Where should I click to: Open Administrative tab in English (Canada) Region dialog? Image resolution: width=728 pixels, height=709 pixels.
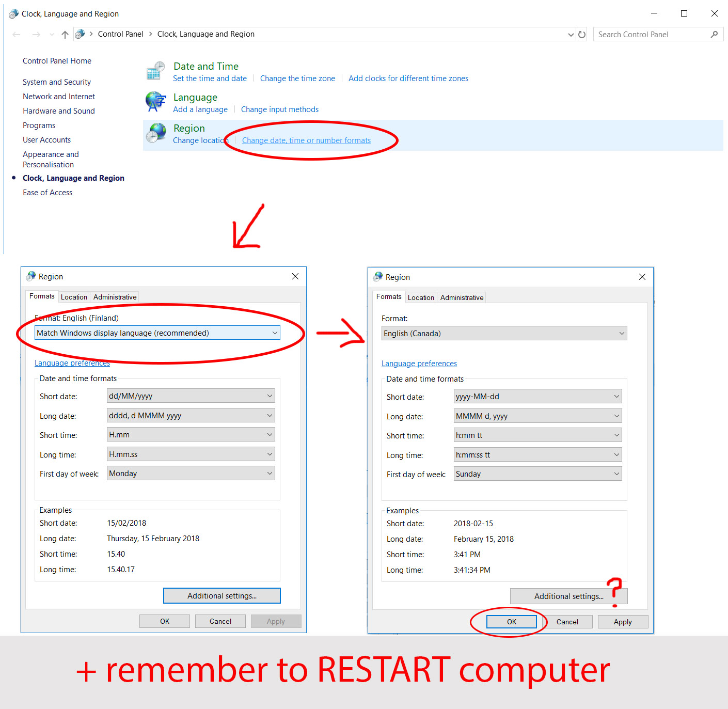tap(462, 298)
